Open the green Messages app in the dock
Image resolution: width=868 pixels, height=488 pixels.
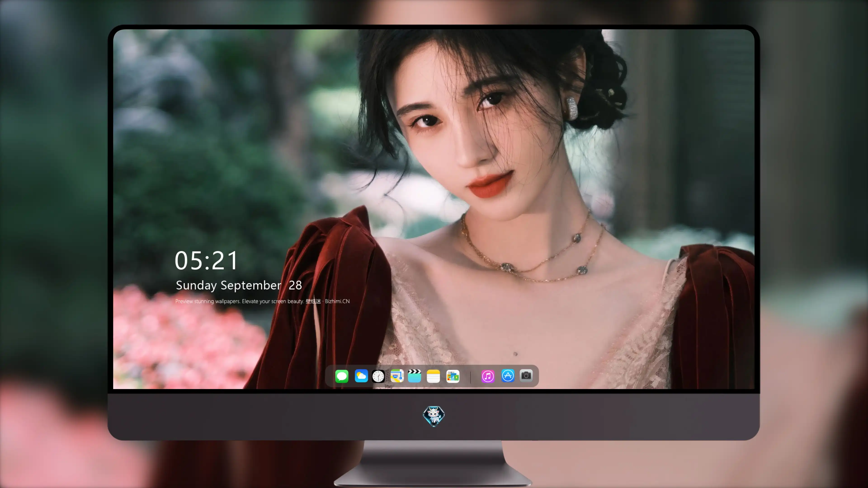[x=342, y=376]
